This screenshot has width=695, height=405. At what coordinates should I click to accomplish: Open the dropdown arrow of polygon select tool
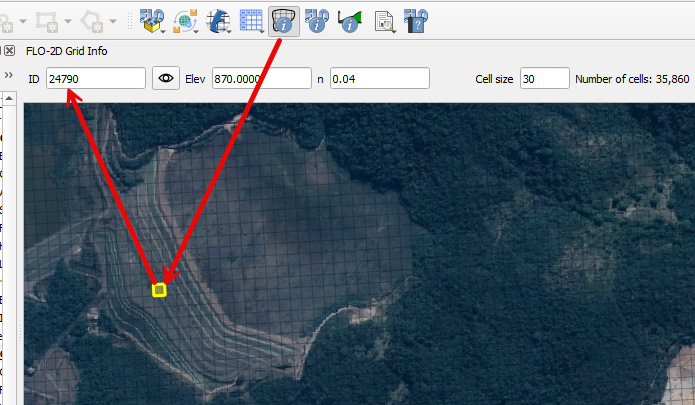point(114,20)
